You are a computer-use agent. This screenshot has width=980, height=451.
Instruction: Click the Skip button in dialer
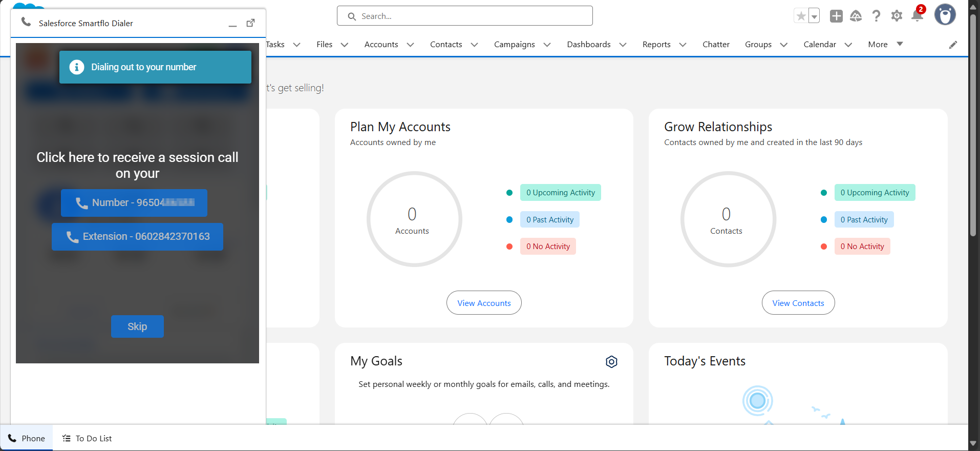click(x=137, y=326)
